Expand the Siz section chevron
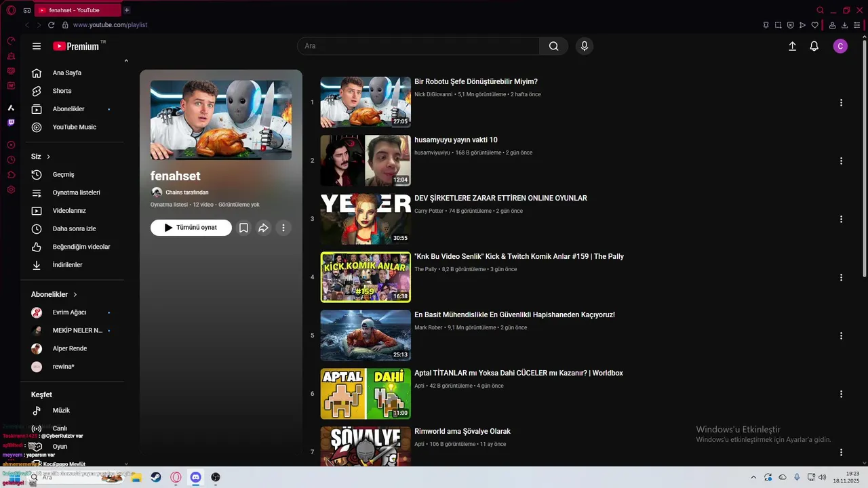868x488 pixels. coord(48,157)
